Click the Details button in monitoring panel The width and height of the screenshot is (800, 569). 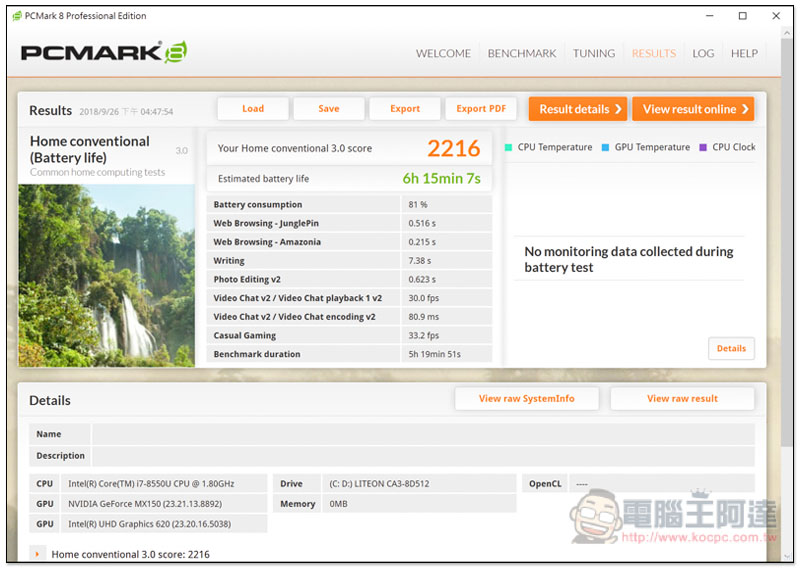[731, 349]
